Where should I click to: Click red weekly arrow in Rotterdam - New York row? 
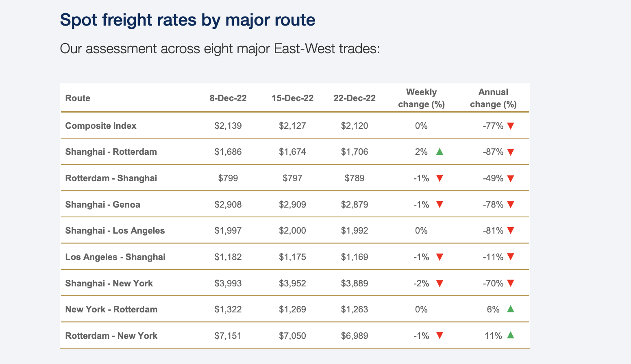coord(439,336)
